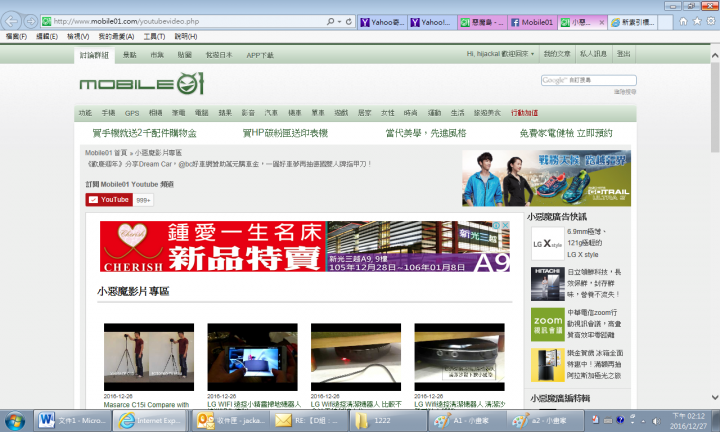Open the 買HP碳粉匣送印表機 promo link

[x=285, y=133]
